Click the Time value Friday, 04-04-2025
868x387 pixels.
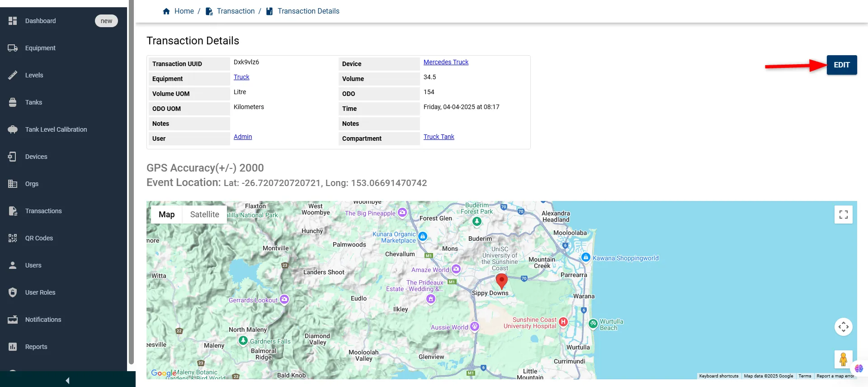462,107
